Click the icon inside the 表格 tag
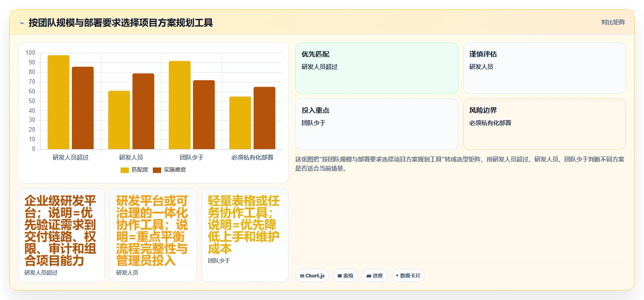The width and height of the screenshot is (644, 300). (x=340, y=276)
